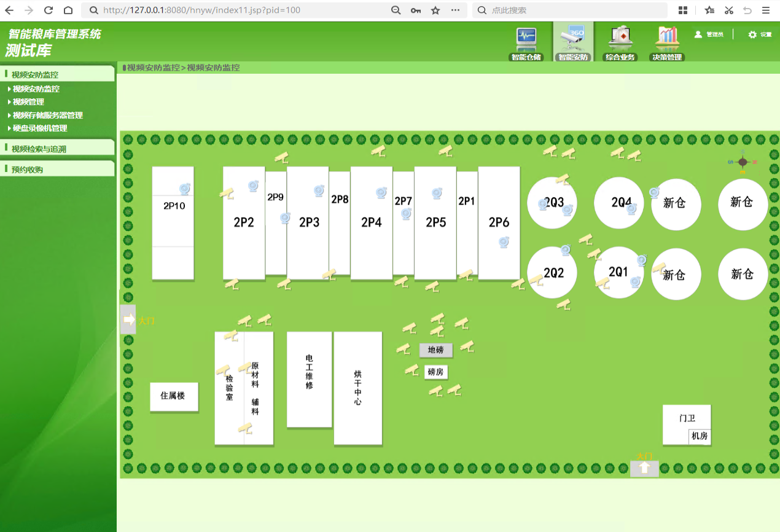This screenshot has height=532, width=780.
Task: Open the 综合业务 module icon
Action: tap(620, 39)
